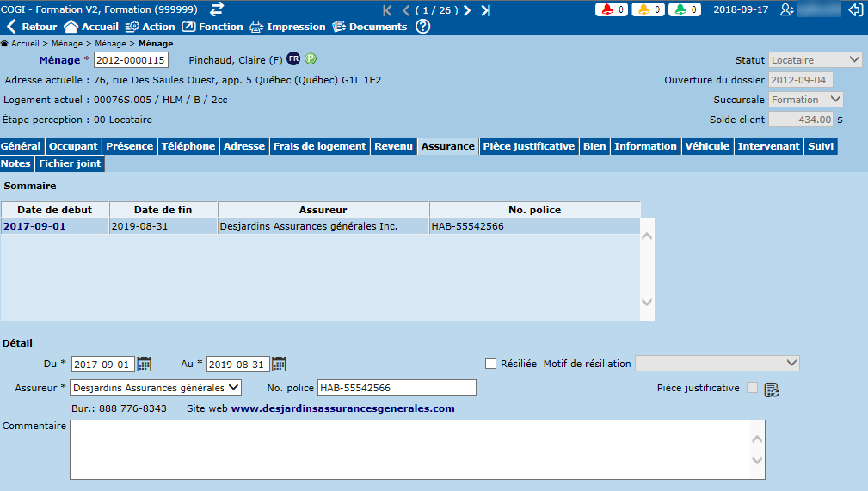Click the swap session arrows icon
The image size is (868, 491).
[x=217, y=9]
